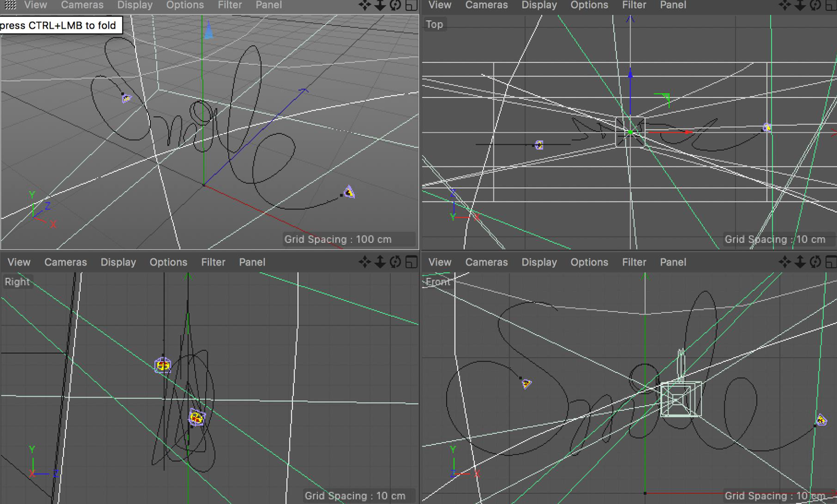Click the View menu in Right viewport

(x=19, y=262)
